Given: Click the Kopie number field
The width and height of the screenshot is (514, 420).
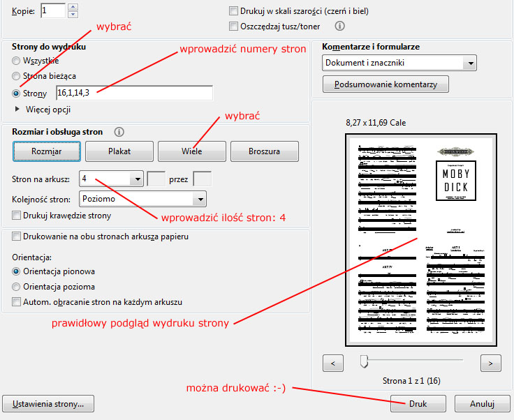Looking at the screenshot, I should 53,10.
